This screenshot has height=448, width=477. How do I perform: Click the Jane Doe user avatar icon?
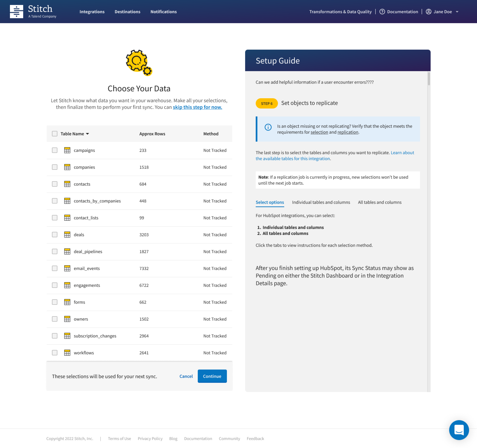tap(428, 12)
